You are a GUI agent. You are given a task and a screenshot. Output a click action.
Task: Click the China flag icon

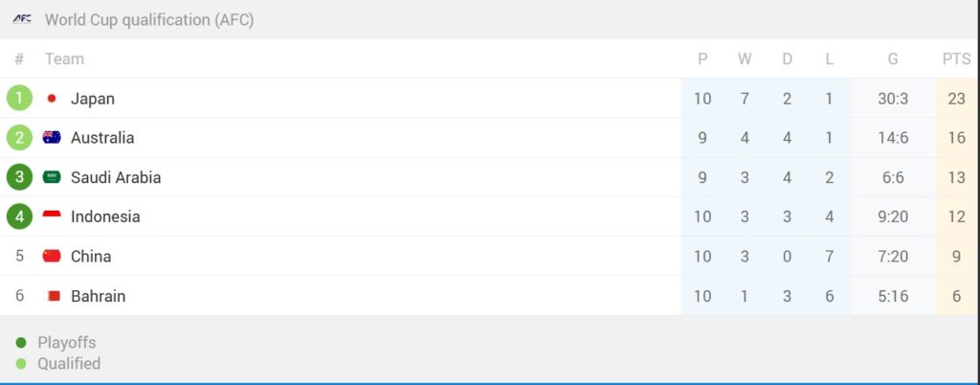coord(52,256)
